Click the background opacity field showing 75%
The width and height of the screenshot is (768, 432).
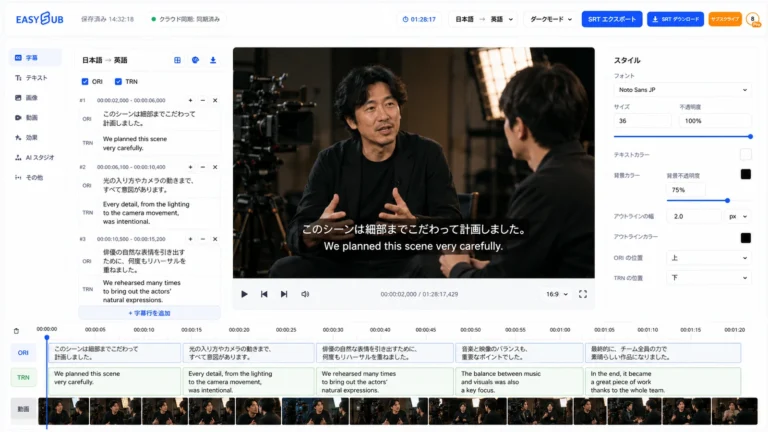click(x=685, y=190)
